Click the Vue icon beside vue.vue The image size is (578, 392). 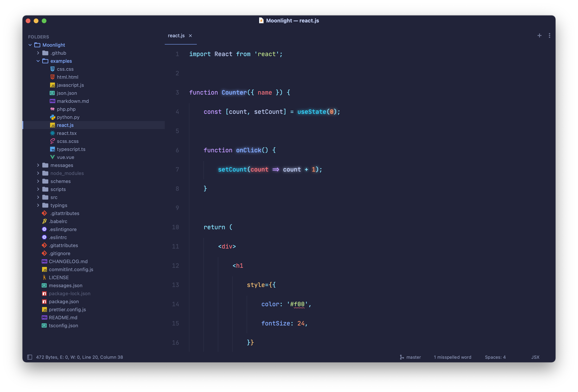click(x=53, y=157)
